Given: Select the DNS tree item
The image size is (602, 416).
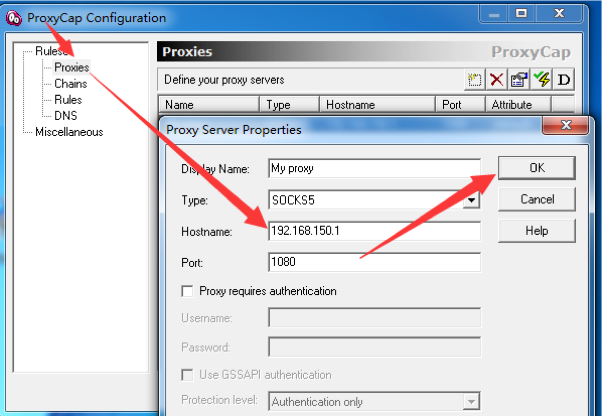Looking at the screenshot, I should coord(66,116).
